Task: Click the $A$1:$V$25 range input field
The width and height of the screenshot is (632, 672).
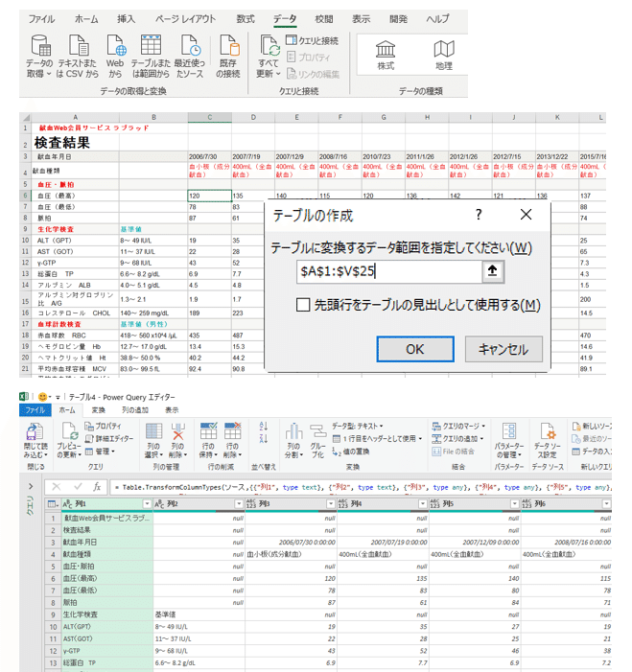Action: (x=389, y=271)
